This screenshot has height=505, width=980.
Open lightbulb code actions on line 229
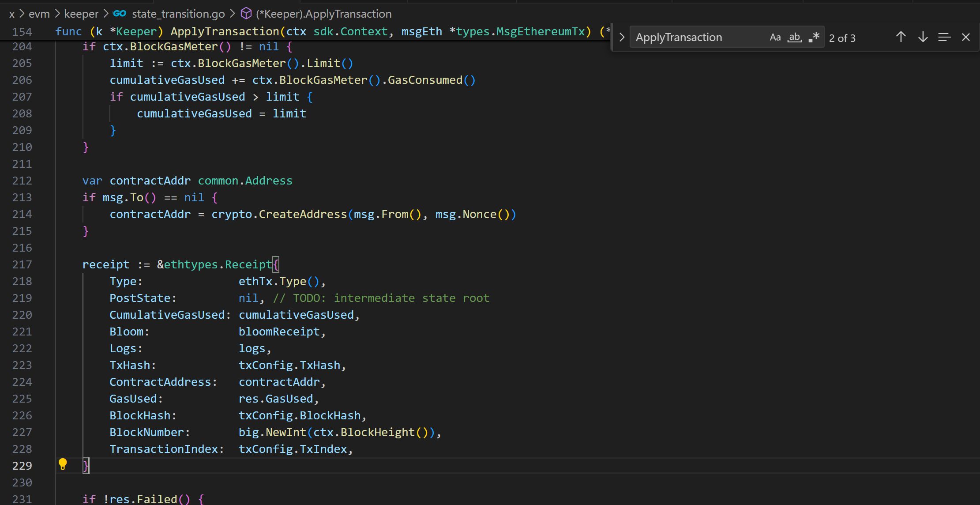[63, 464]
